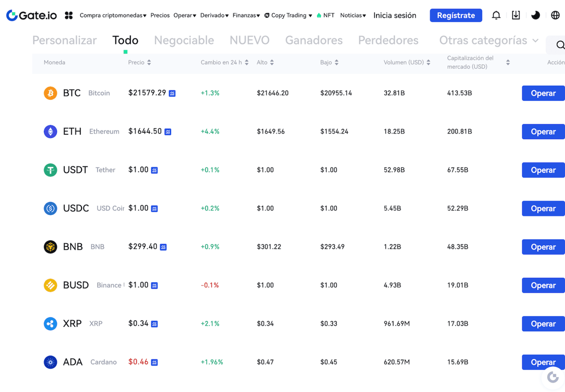
Task: Open the notifications bell icon
Action: (x=496, y=15)
